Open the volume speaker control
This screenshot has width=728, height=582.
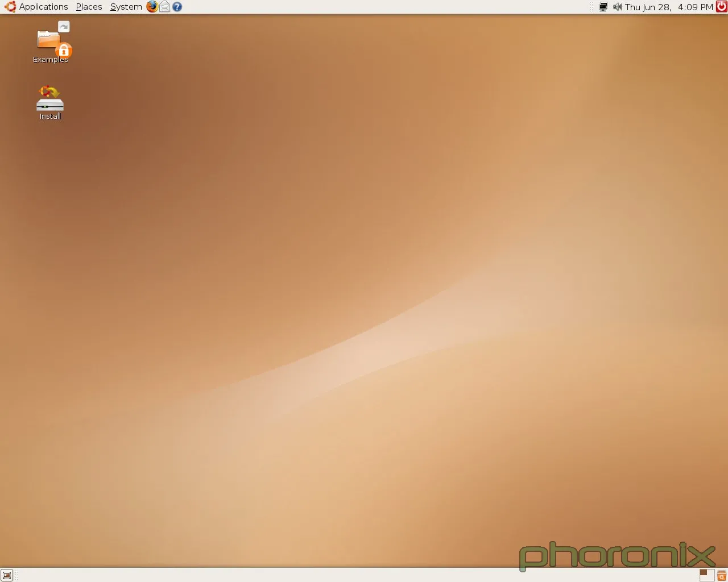click(x=617, y=7)
